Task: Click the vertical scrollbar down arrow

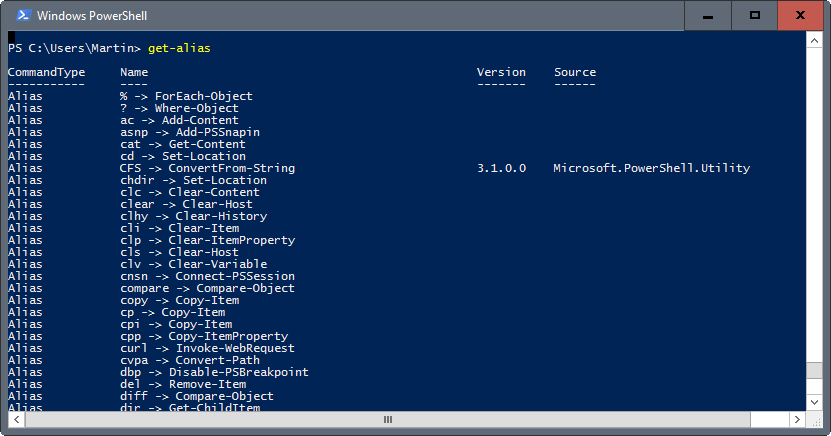Action: click(815, 402)
